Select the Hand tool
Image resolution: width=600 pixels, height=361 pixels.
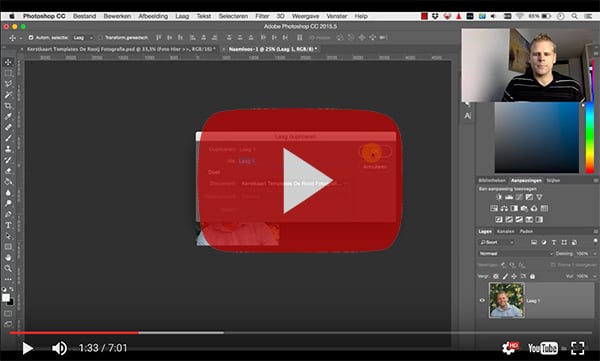8,258
